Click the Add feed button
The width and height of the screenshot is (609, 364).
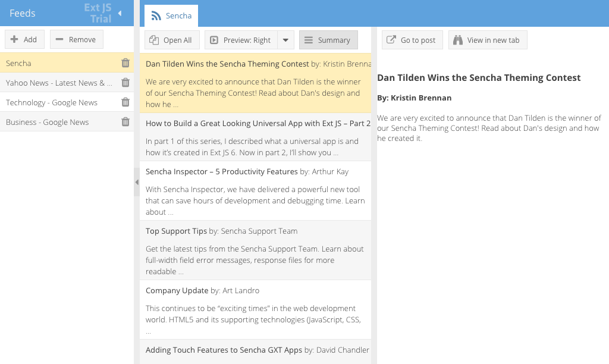24,39
